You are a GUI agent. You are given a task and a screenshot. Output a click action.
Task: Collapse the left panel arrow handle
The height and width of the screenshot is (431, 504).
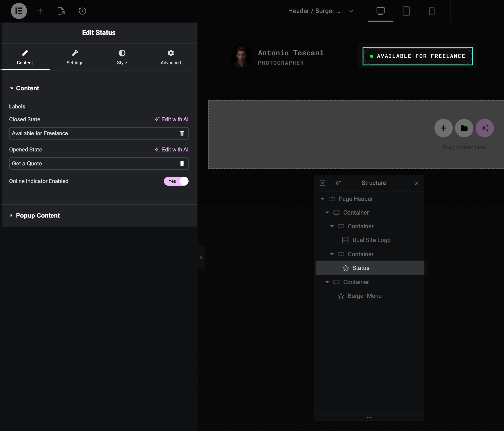(201, 257)
